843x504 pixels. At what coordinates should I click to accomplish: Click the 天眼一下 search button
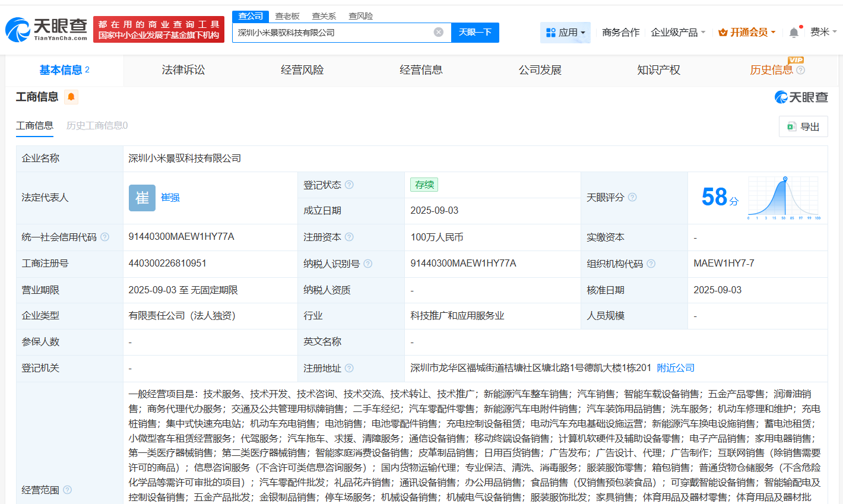point(475,33)
